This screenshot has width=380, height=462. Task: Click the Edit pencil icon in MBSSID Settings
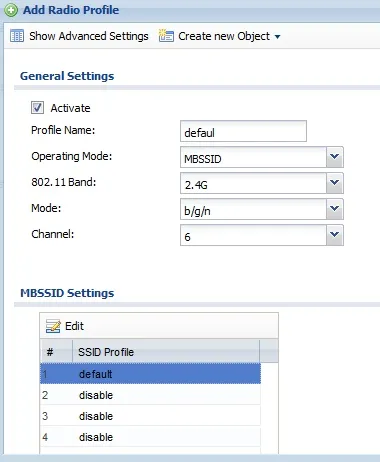53,326
